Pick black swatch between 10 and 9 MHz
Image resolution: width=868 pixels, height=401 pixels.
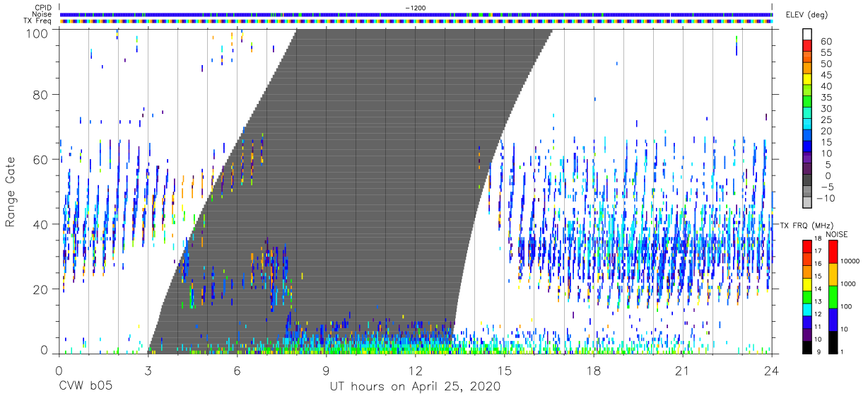807,347
